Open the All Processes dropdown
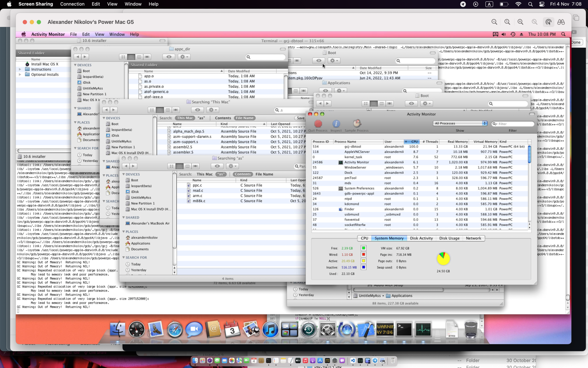The height and width of the screenshot is (368, 588). tap(460, 123)
